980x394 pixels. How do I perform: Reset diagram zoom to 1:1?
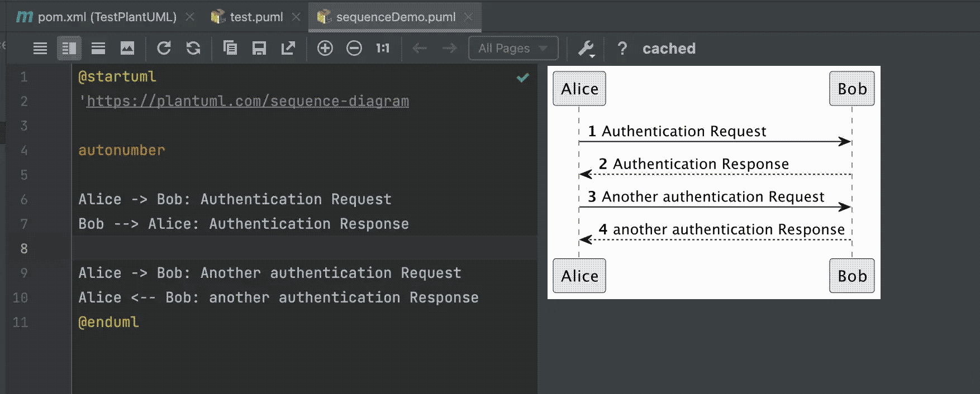pyautogui.click(x=383, y=49)
